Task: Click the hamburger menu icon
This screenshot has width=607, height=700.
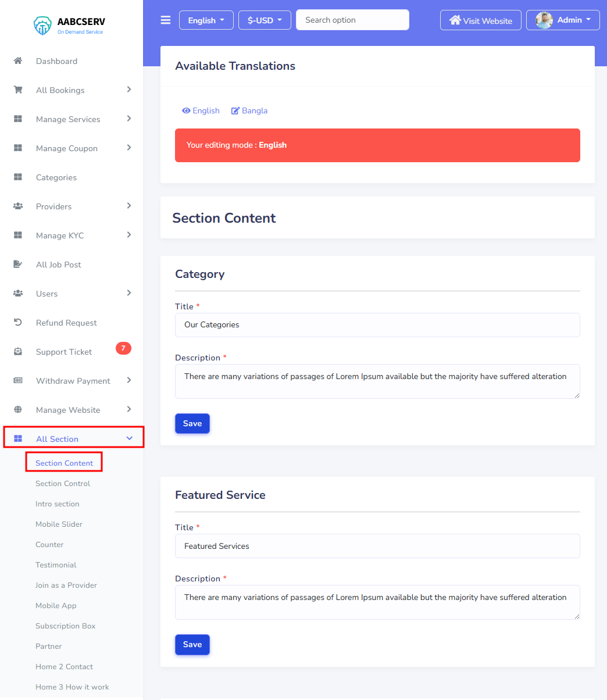Action: tap(166, 20)
